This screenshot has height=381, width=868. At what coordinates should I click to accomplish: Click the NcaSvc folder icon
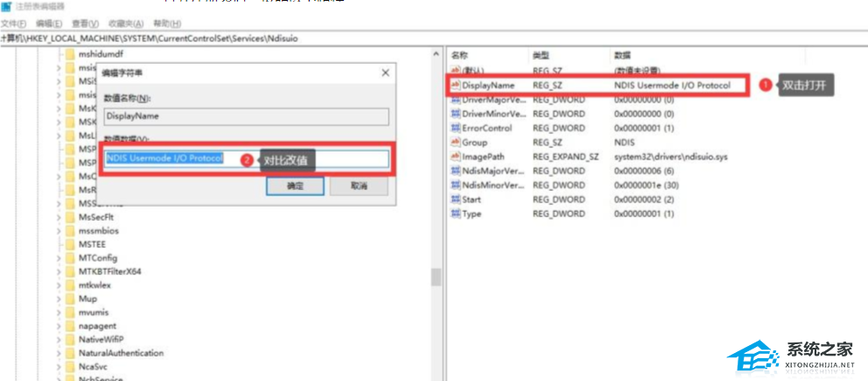[69, 367]
